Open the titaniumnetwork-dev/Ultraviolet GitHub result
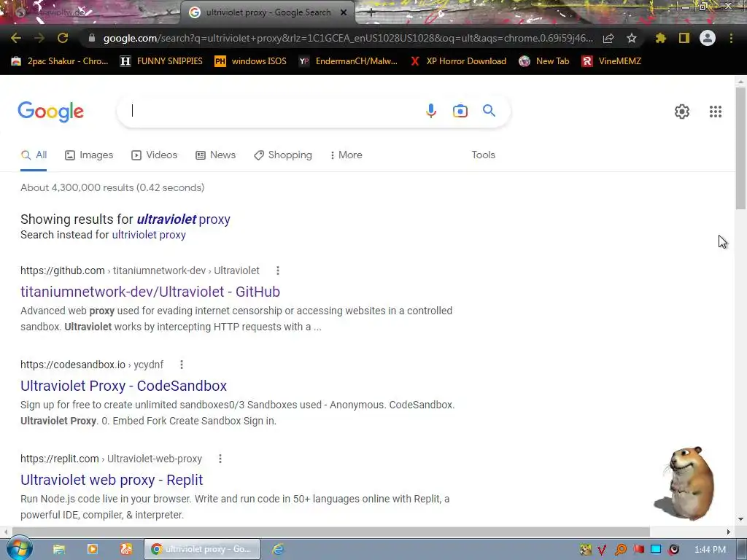Screen dimensions: 747x560 pyautogui.click(x=150, y=292)
